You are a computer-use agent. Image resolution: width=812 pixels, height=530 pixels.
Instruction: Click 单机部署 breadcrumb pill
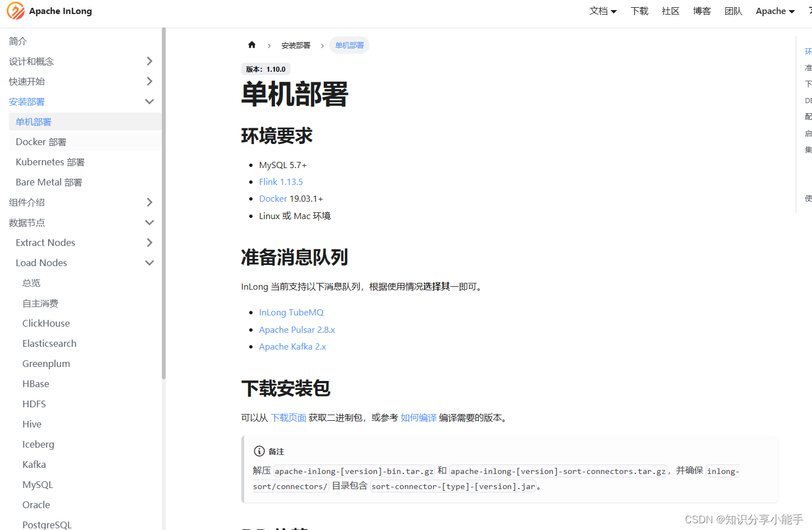click(x=349, y=45)
